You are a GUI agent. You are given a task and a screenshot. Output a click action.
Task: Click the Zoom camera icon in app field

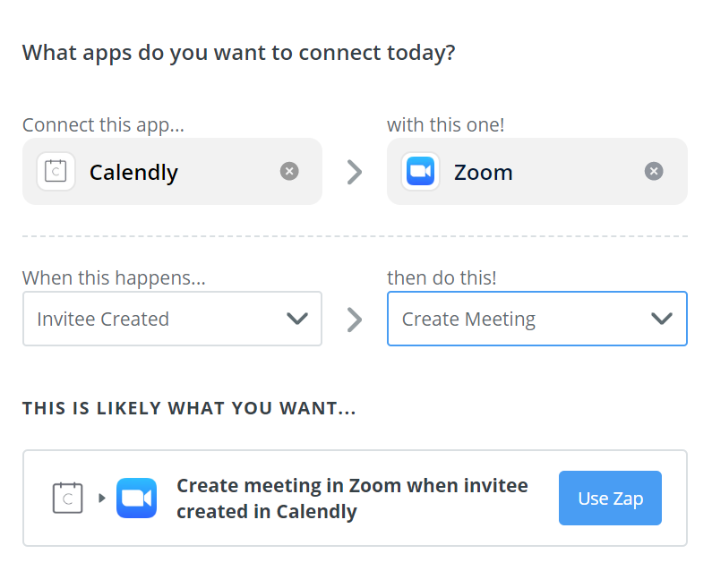(x=420, y=171)
